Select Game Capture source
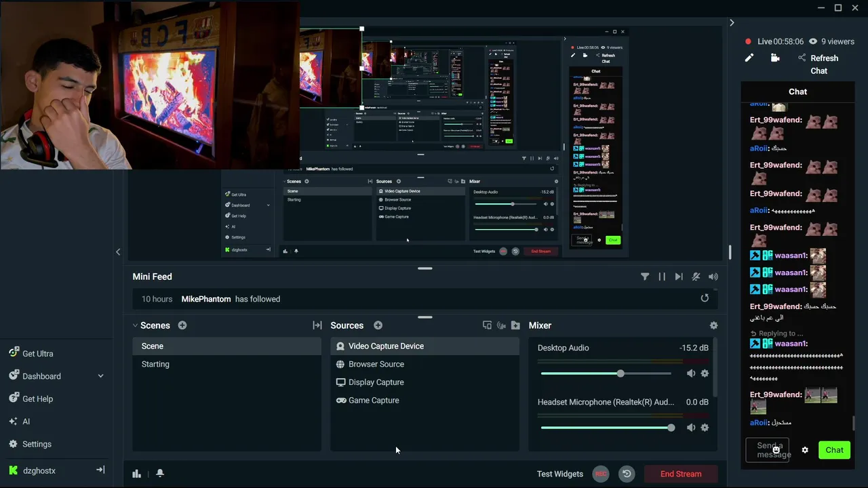Screen dimensions: 868x488 [x=425, y=401]
